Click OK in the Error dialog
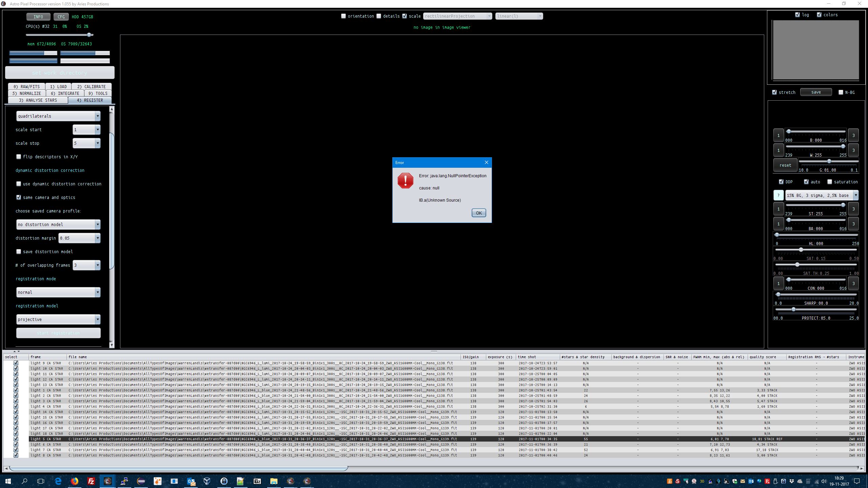 click(478, 213)
